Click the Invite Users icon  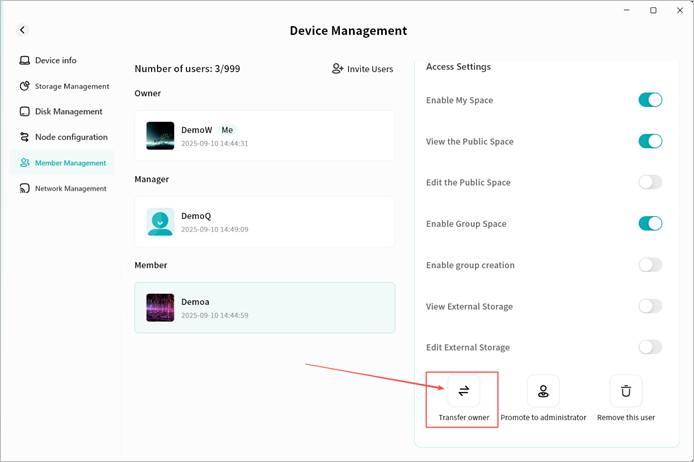point(338,69)
